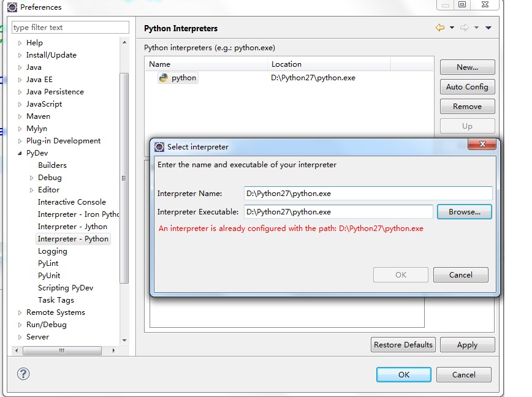Close the Select interpreter dialog
The width and height of the screenshot is (532, 397).
pos(482,144)
